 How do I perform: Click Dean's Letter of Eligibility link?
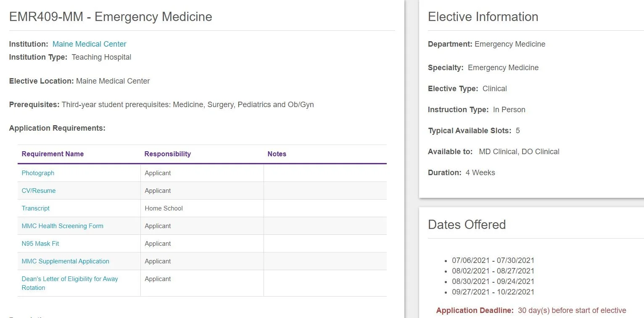point(69,279)
